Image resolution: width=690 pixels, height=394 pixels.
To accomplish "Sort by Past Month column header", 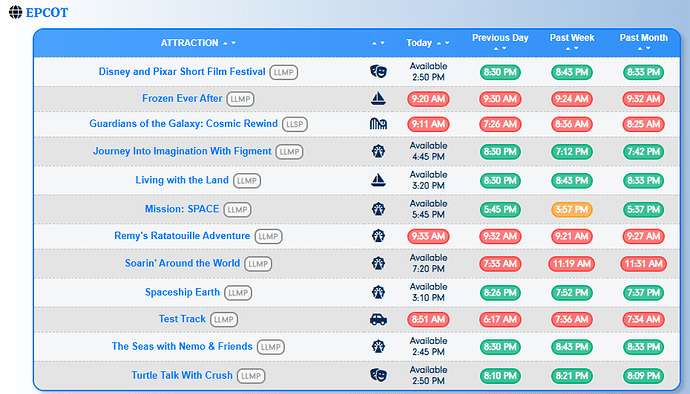I will click(x=644, y=42).
